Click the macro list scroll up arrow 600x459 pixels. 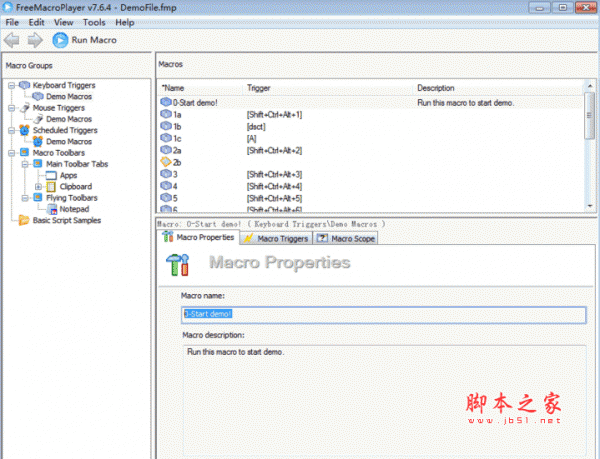click(x=590, y=86)
